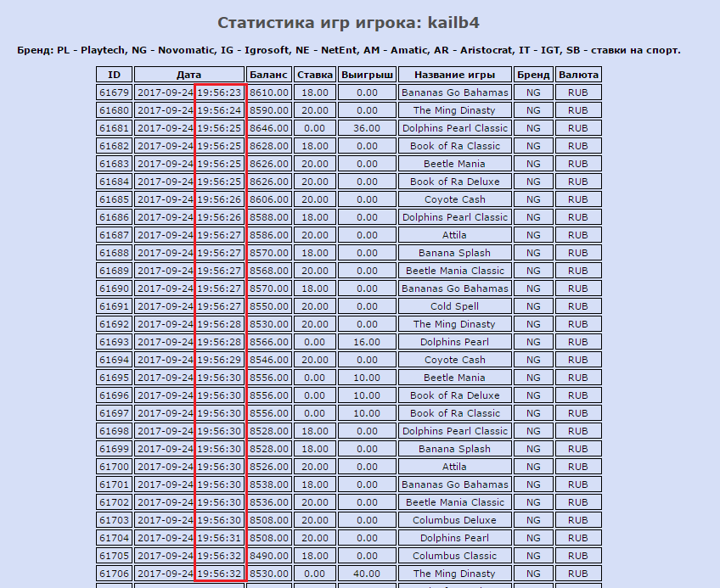
Task: Select the Баланс column header
Action: pyautogui.click(x=269, y=75)
